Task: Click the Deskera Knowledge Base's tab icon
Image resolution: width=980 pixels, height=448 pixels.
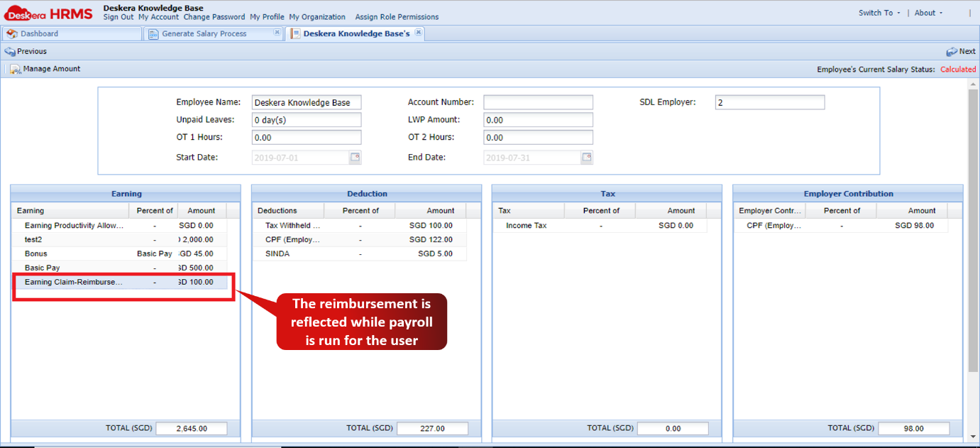Action: pos(295,33)
